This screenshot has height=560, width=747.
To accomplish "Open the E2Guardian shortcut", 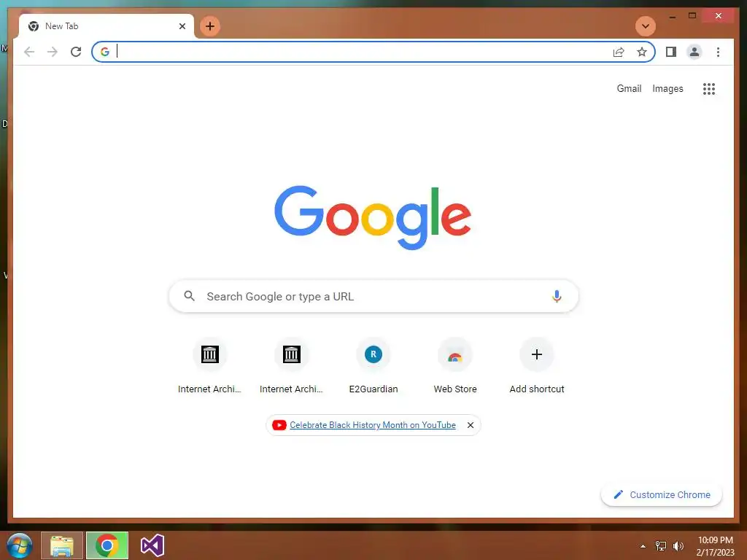I will (373, 367).
